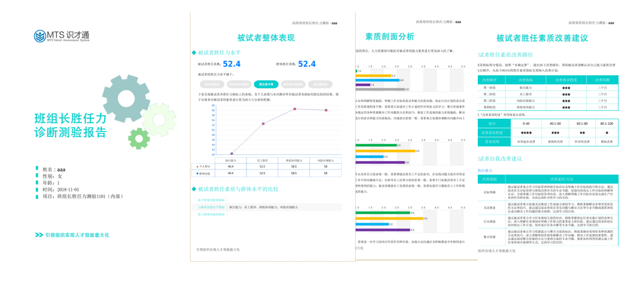This screenshot has width=644, height=287.
Task: Click the yellow bar labeled 3.6
Action: click(390, 219)
